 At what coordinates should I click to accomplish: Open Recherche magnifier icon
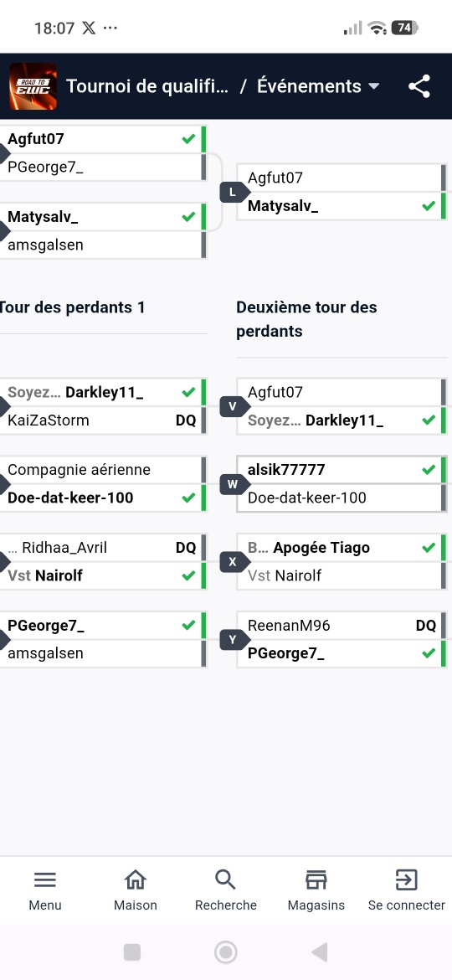pos(225,880)
